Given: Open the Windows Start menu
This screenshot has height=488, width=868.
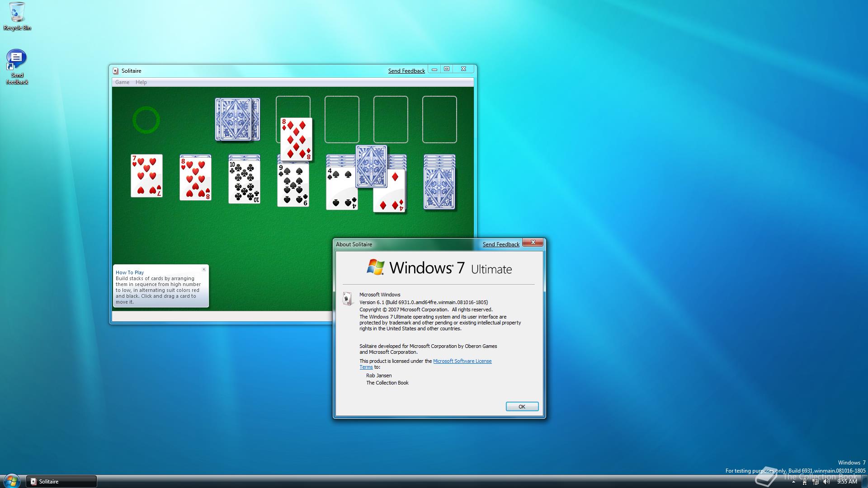Looking at the screenshot, I should 12,481.
